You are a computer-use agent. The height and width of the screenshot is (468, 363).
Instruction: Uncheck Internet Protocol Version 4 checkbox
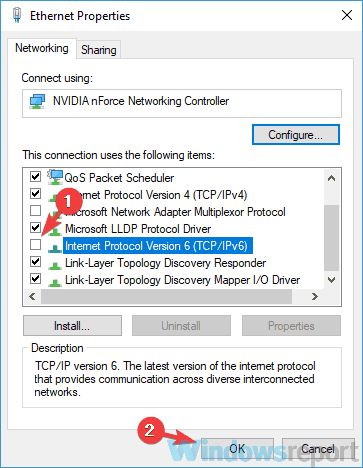click(x=35, y=193)
